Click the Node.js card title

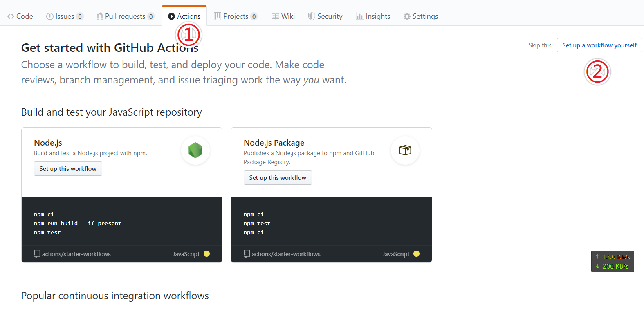(x=48, y=143)
